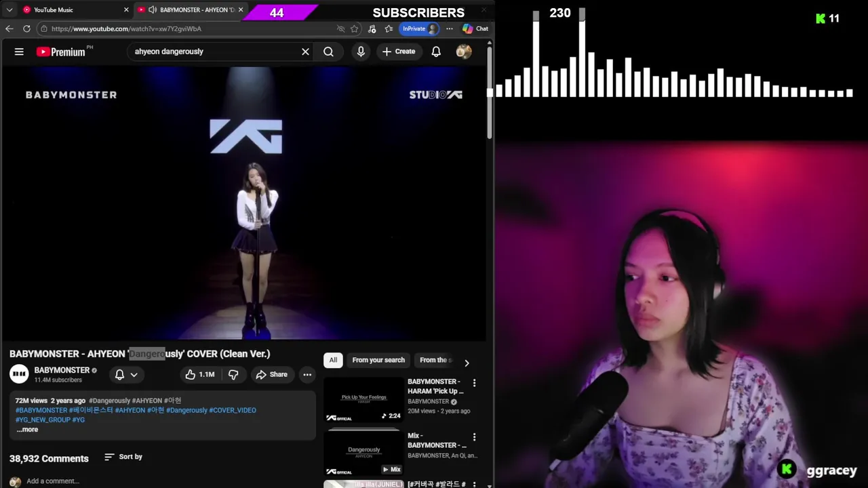Close the YouTube Music tab
This screenshot has width=868, height=488.
coord(125,9)
